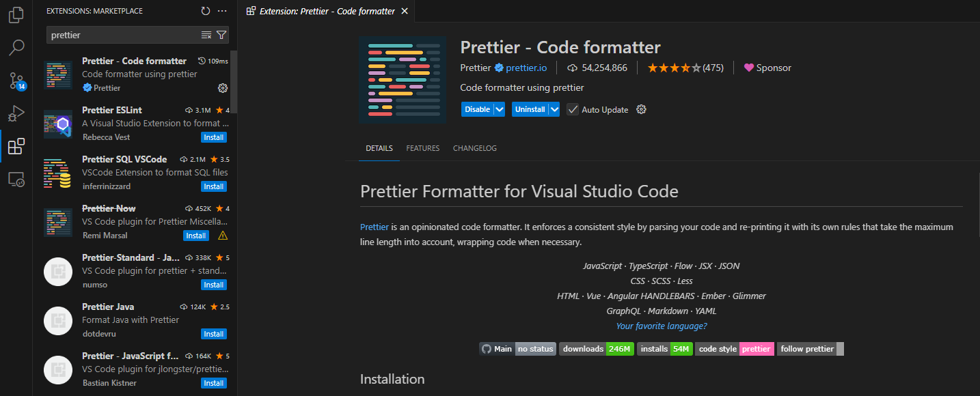Select Prettier Now list entry title
The height and width of the screenshot is (396, 980).
109,208
